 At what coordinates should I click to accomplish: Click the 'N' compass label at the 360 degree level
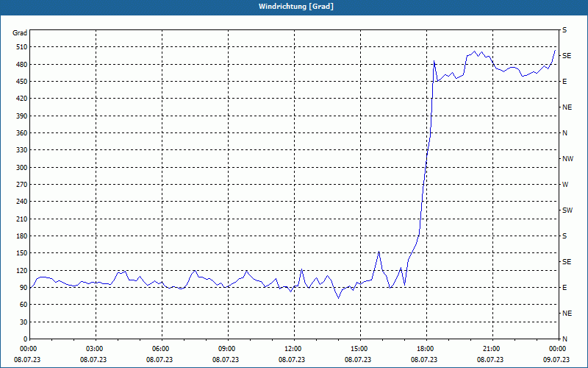565,133
